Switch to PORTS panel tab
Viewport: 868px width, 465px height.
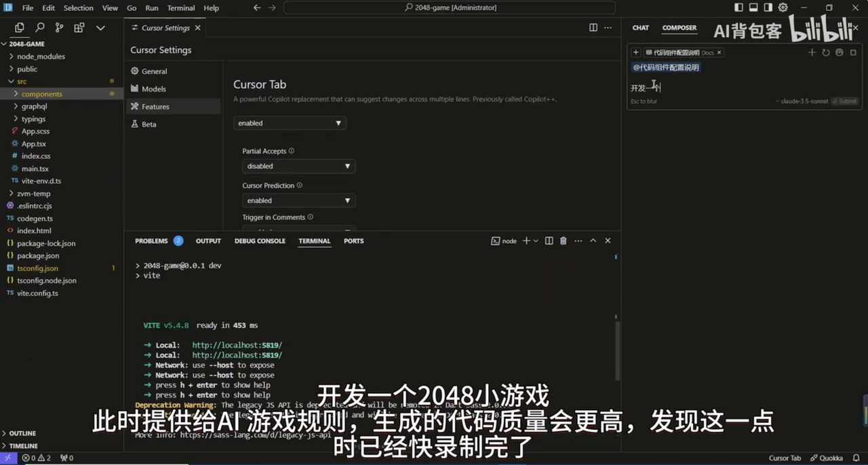click(353, 241)
